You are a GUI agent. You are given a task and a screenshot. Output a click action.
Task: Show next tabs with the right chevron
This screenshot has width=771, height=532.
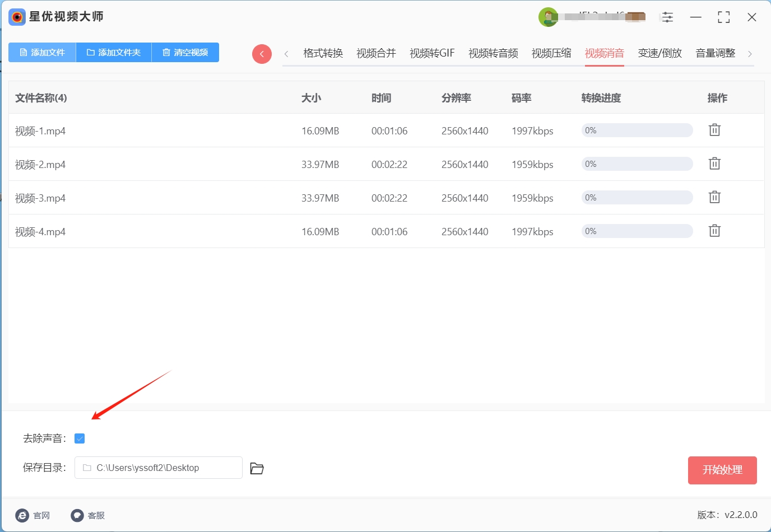[750, 54]
